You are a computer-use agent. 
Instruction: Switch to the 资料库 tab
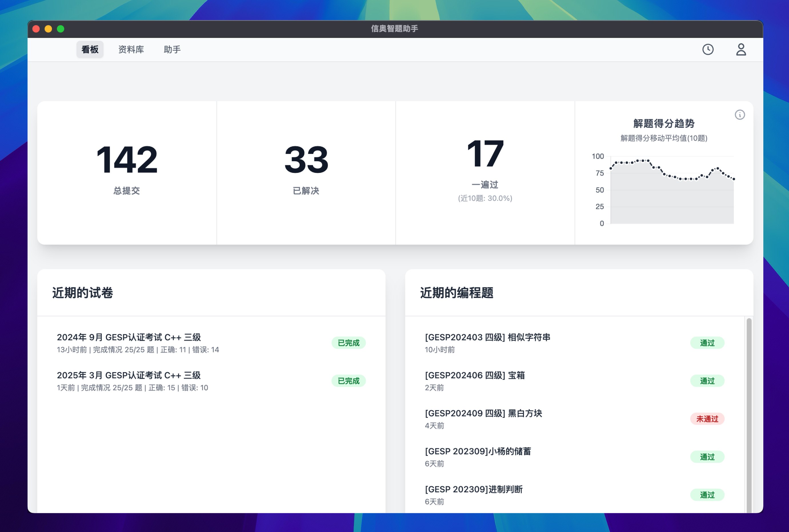(x=131, y=50)
